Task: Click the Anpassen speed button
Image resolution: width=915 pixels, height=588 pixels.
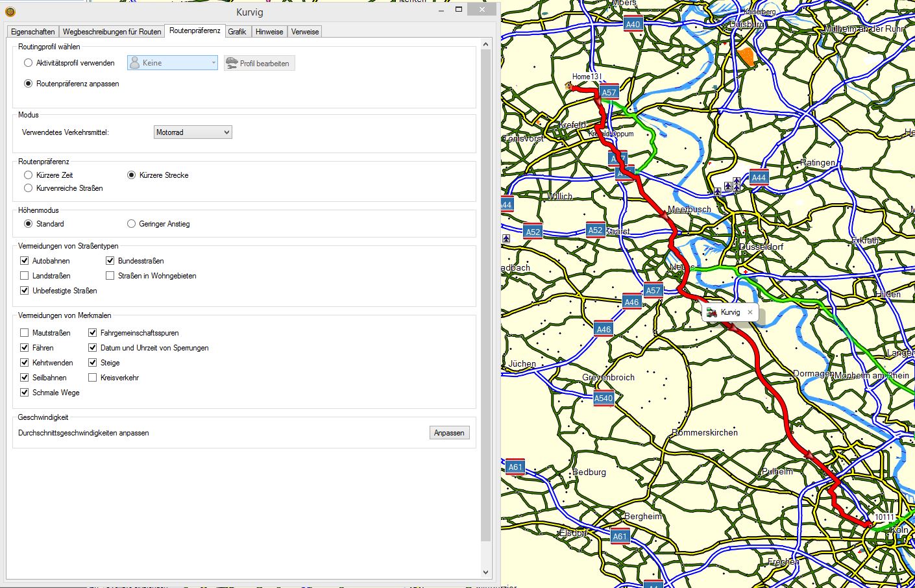Action: [449, 433]
